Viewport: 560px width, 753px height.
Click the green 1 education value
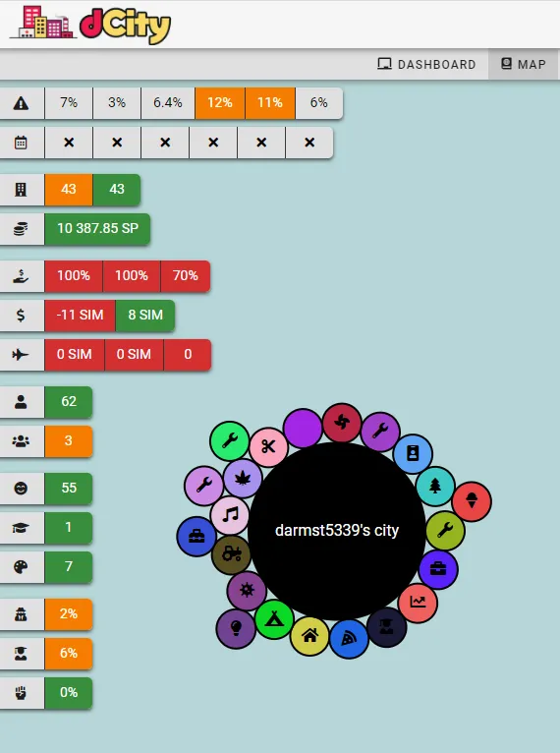[x=69, y=528]
